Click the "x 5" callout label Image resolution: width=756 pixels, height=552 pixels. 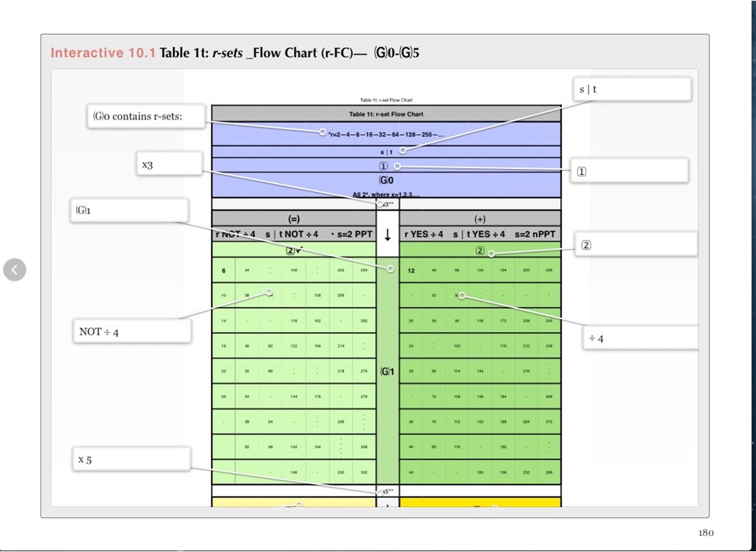point(131,459)
